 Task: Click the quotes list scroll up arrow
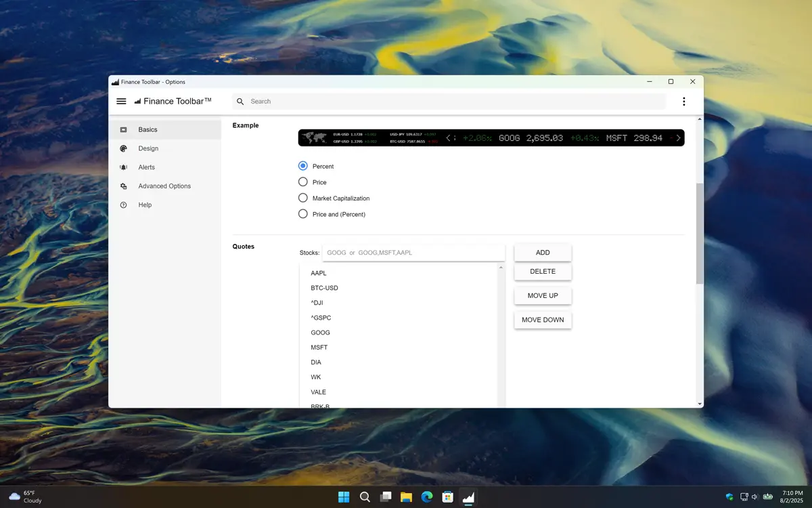point(501,268)
